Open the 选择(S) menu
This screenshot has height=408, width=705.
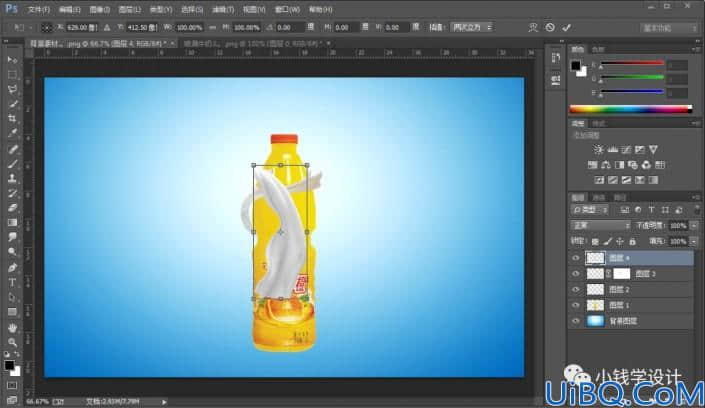click(x=192, y=9)
